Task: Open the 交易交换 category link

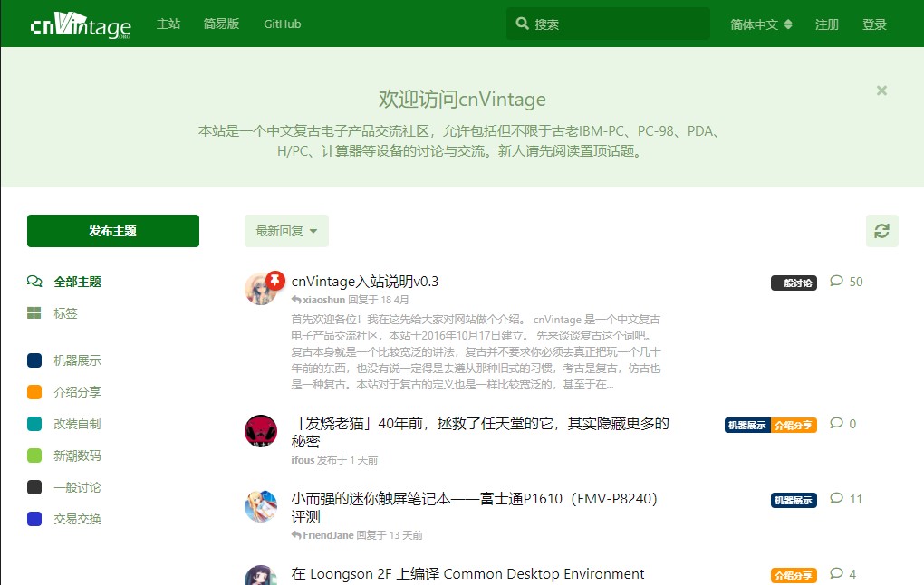Action: pyautogui.click(x=64, y=519)
